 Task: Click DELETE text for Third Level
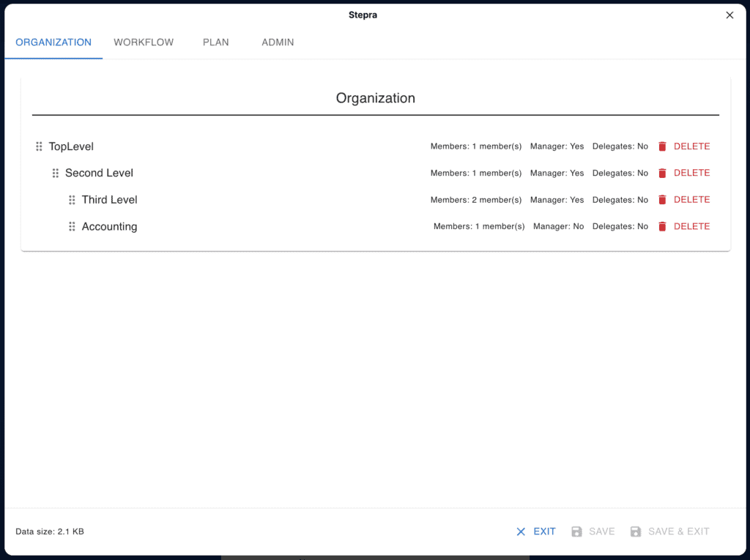click(x=691, y=200)
